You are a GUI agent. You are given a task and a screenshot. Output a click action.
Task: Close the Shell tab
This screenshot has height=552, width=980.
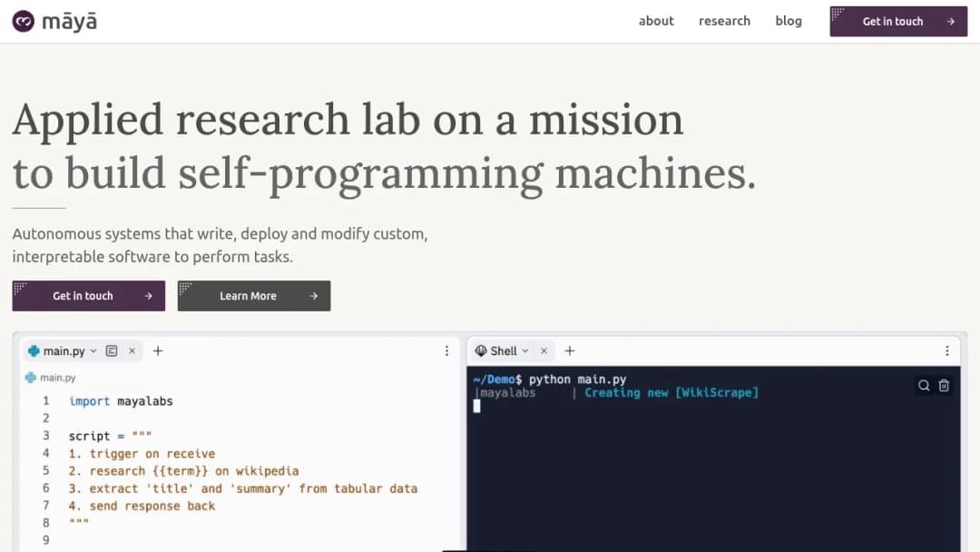click(x=544, y=350)
